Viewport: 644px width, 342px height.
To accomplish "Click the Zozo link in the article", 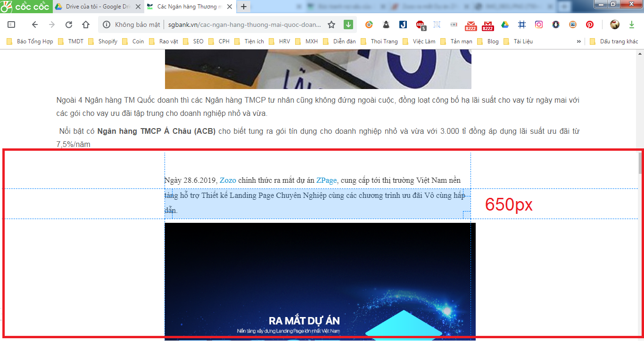I will (228, 180).
